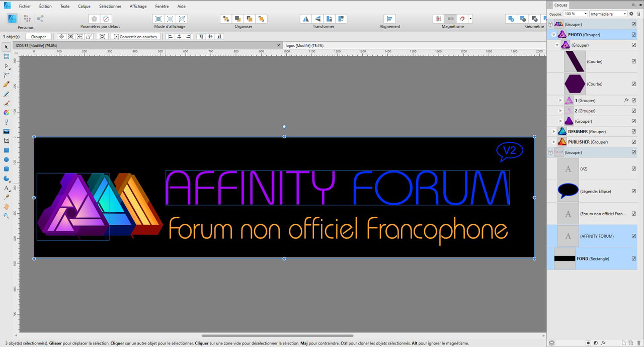The height and width of the screenshot is (347, 644).
Task: Collapse the PHOTO group layer
Action: coord(554,35)
